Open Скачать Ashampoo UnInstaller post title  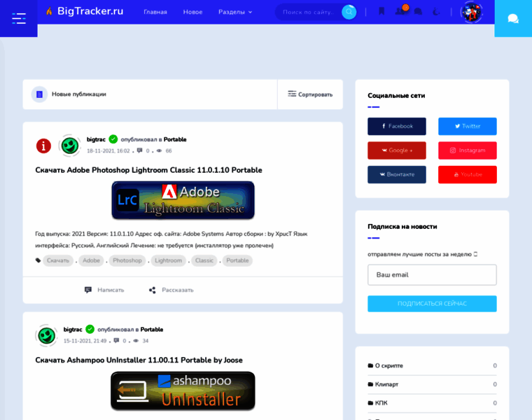pos(139,360)
